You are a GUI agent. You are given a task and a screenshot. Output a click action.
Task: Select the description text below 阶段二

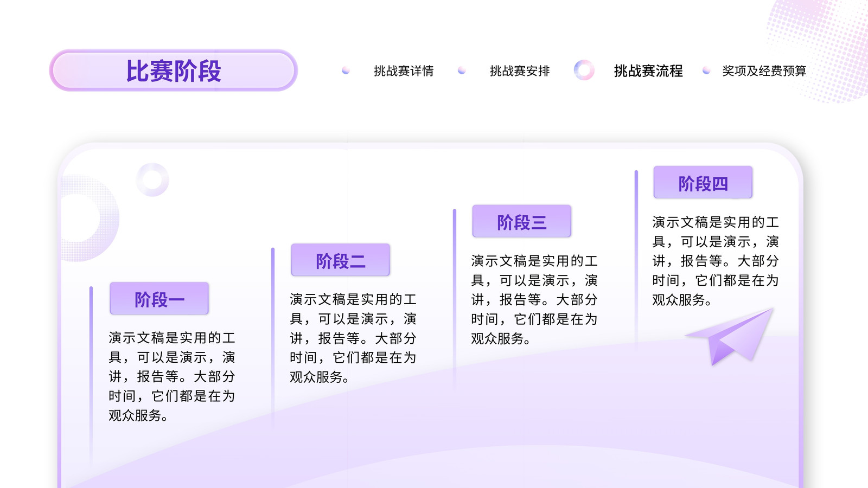point(353,338)
